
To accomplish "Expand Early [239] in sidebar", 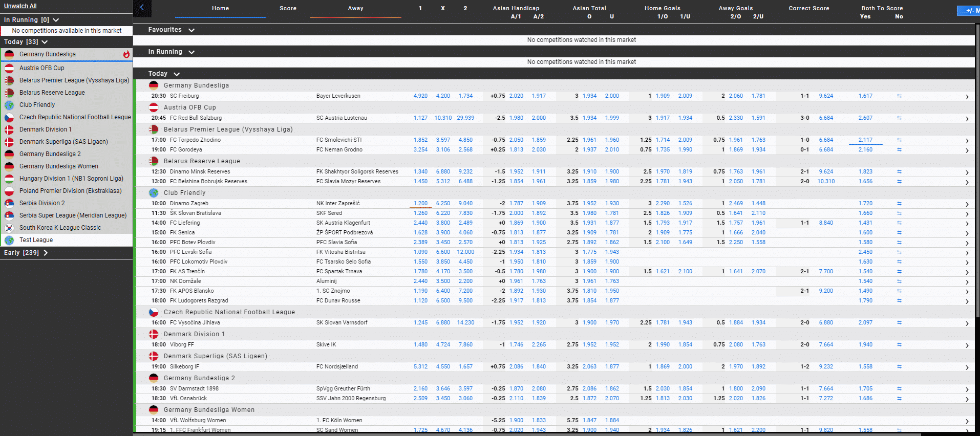I will click(x=46, y=253).
